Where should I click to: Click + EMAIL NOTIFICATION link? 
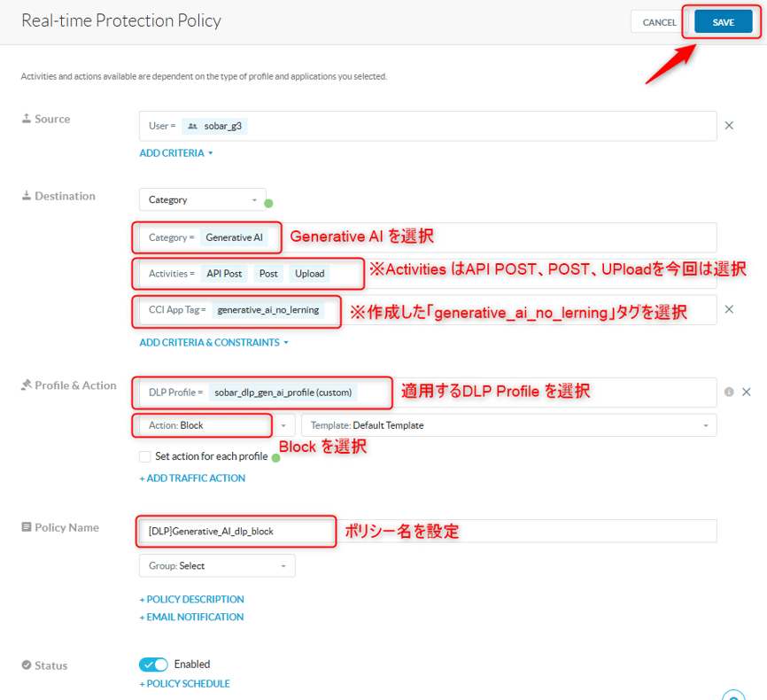coord(191,618)
